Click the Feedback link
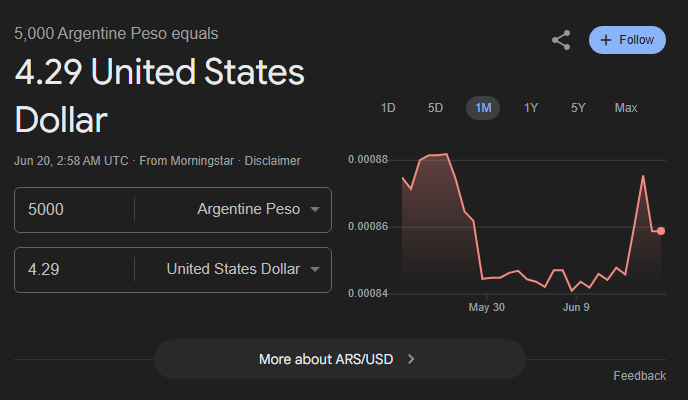Viewport: 688px width, 400px height. 639,376
